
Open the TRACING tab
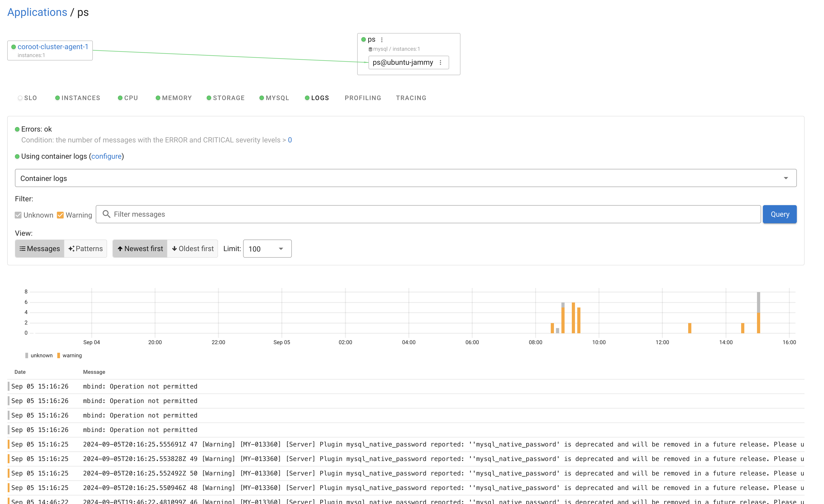(x=411, y=98)
